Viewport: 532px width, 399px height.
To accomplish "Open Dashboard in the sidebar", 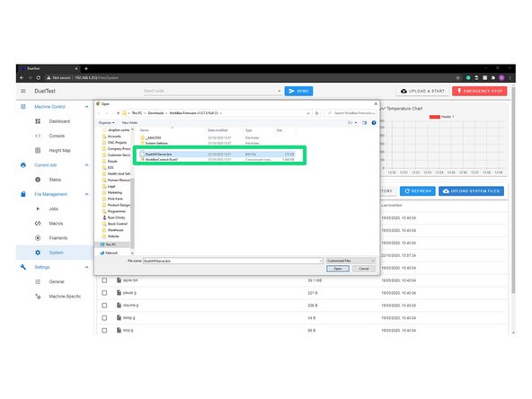I will click(x=59, y=121).
